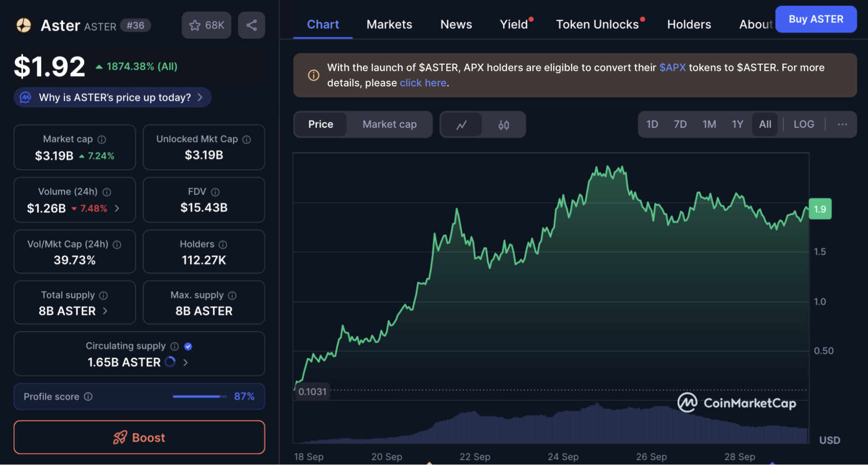Switch to the Token Unlocks tab
The image size is (868, 465).
tap(597, 24)
